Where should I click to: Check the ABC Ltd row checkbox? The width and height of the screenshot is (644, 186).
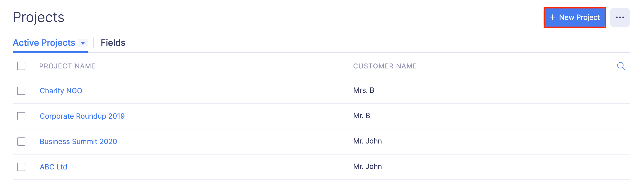click(21, 167)
